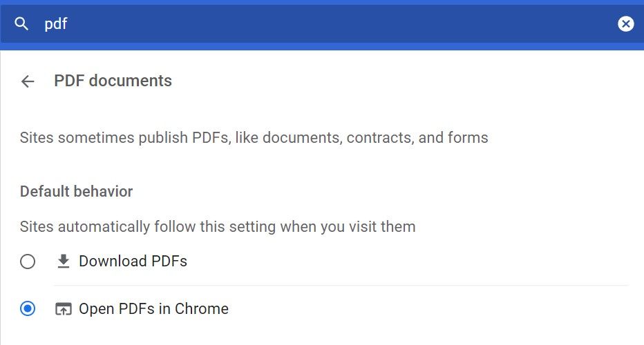The height and width of the screenshot is (345, 644).
Task: Click the search magnifier icon
Action: [x=22, y=24]
